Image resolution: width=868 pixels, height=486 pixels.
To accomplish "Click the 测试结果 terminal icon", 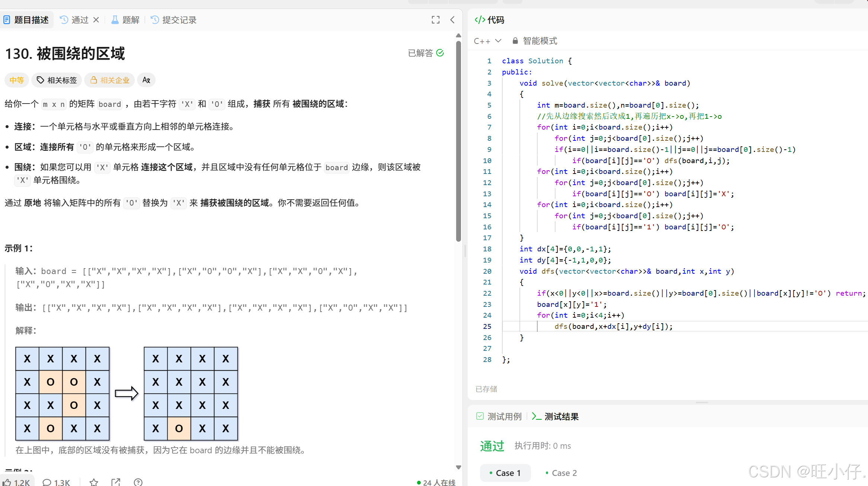I will click(537, 416).
